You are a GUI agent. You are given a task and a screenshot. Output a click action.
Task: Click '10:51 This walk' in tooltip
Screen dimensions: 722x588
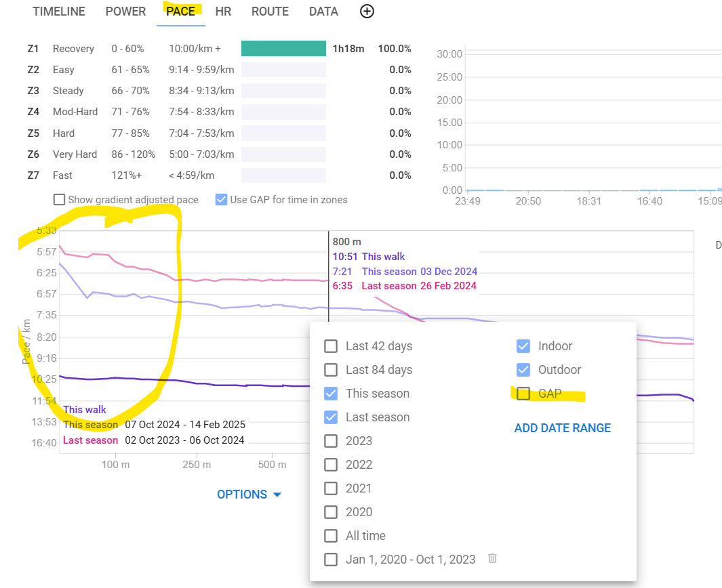369,257
